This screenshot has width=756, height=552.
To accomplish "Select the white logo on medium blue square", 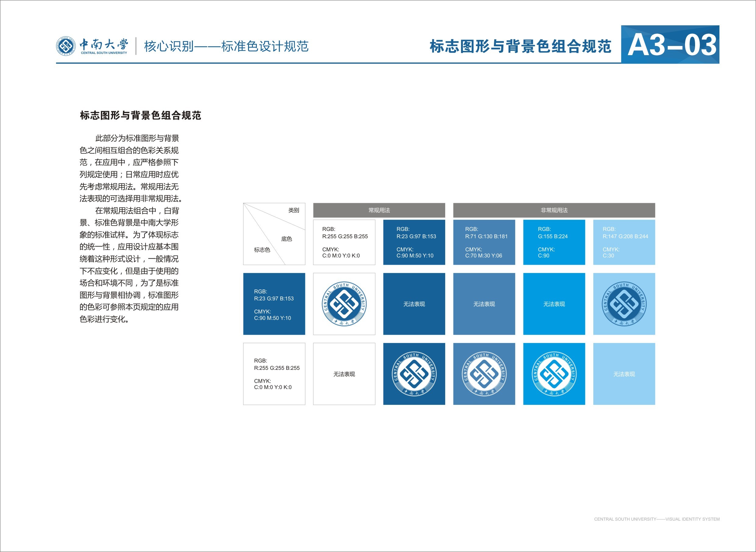I will pos(484,373).
